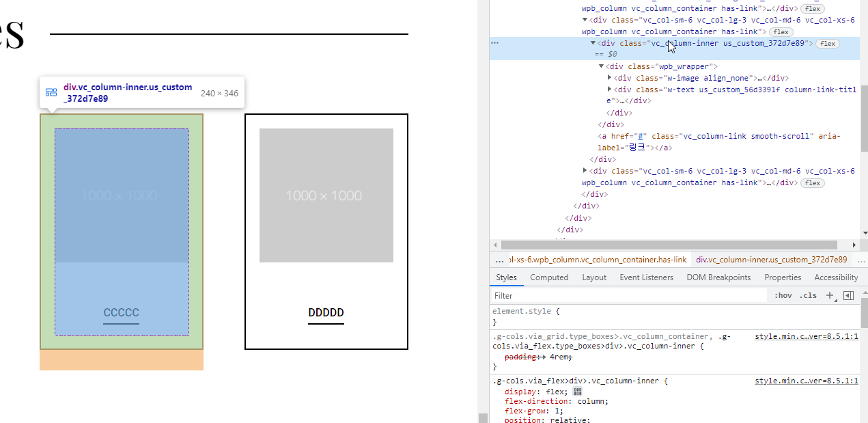The height and width of the screenshot is (423, 868).
Task: Expand the collapsed vc_col-sm-6 div below the anchor
Action: point(585,170)
